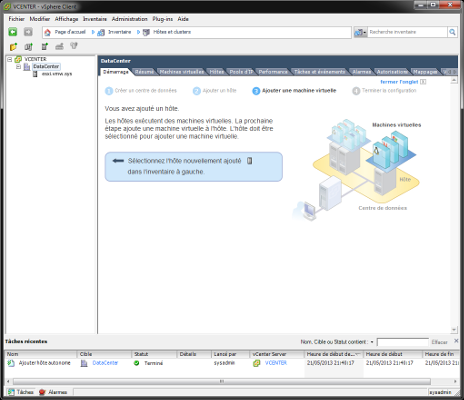Click the vCenter icon beside VCENTER link
The height and width of the screenshot is (400, 464).
pyautogui.click(x=256, y=363)
